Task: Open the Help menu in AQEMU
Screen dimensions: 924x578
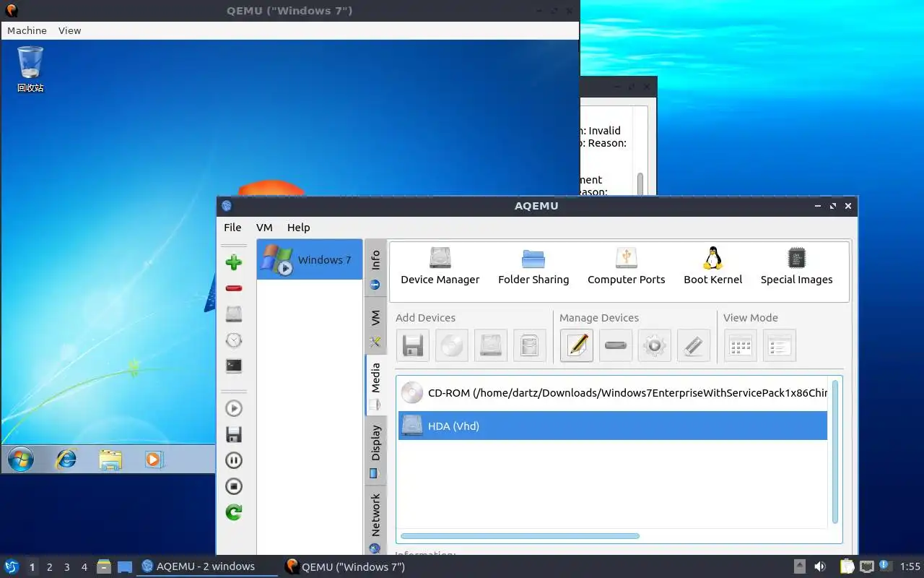Action: 298,227
